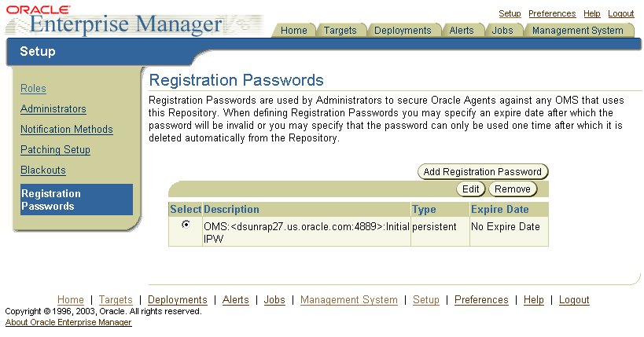Click the Remove button
The image size is (644, 337).
[512, 189]
